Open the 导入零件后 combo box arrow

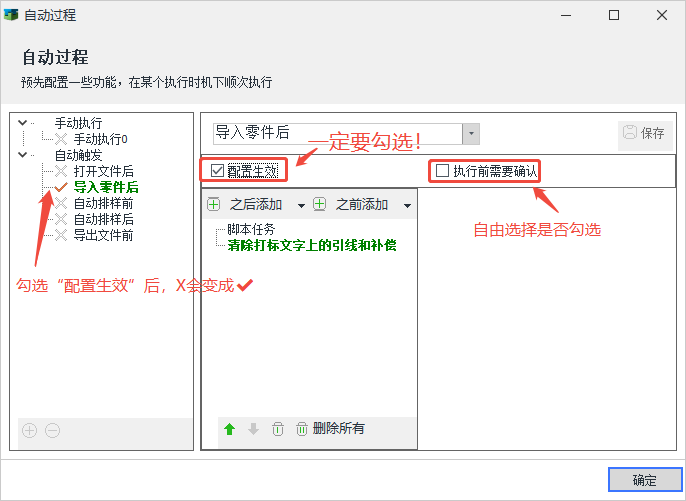(x=471, y=134)
